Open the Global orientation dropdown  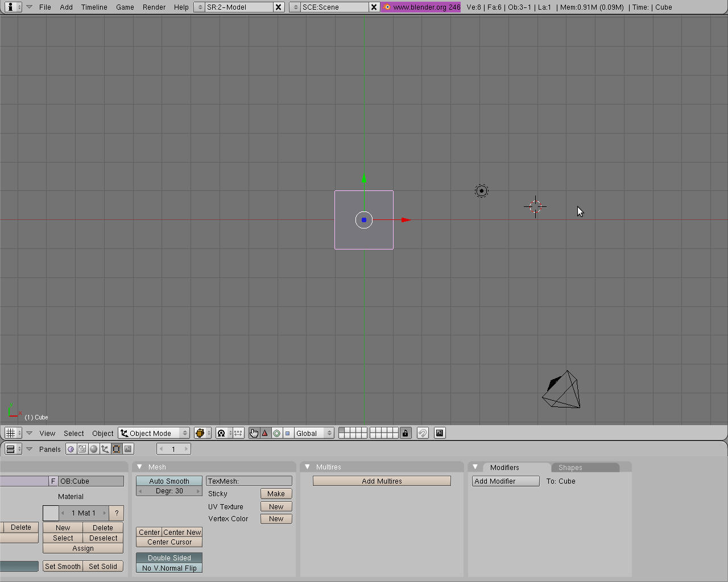coord(314,433)
